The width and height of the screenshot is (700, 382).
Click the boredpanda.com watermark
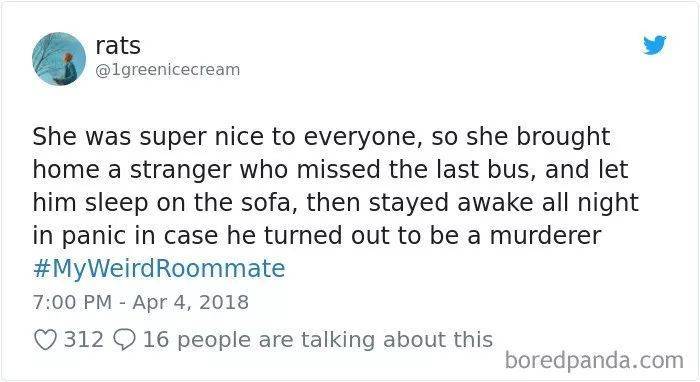coord(594,360)
